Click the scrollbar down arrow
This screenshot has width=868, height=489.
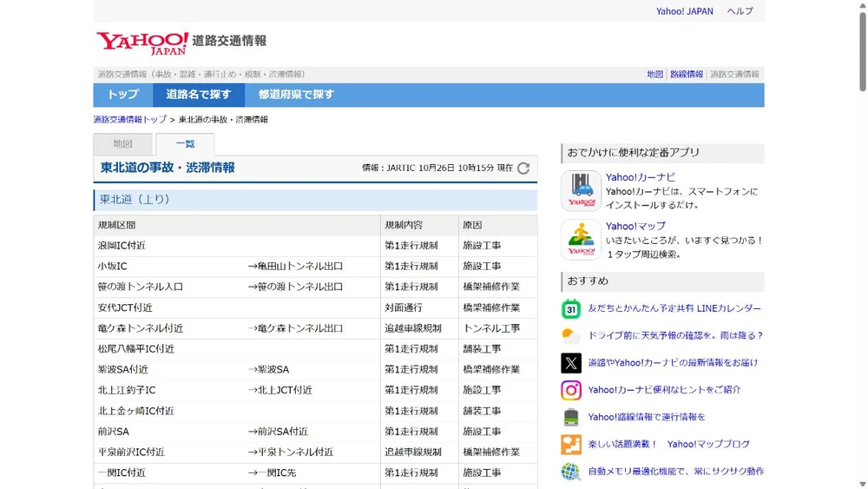point(863,484)
